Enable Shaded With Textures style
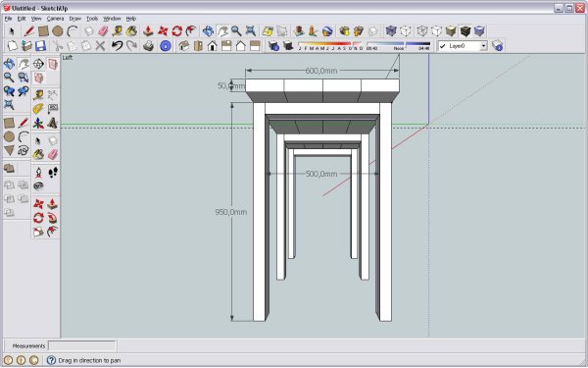This screenshot has width=588, height=368. coord(465,30)
